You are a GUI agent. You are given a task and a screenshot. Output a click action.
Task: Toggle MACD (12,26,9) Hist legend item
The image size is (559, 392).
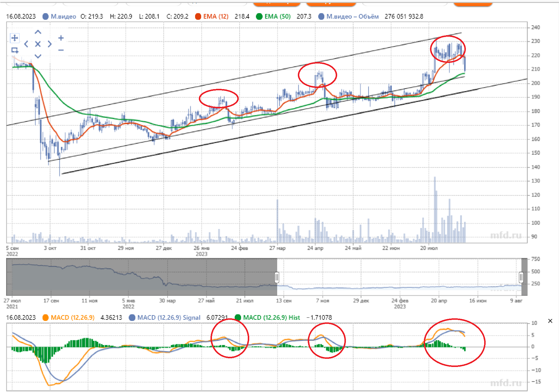pyautogui.click(x=271, y=317)
